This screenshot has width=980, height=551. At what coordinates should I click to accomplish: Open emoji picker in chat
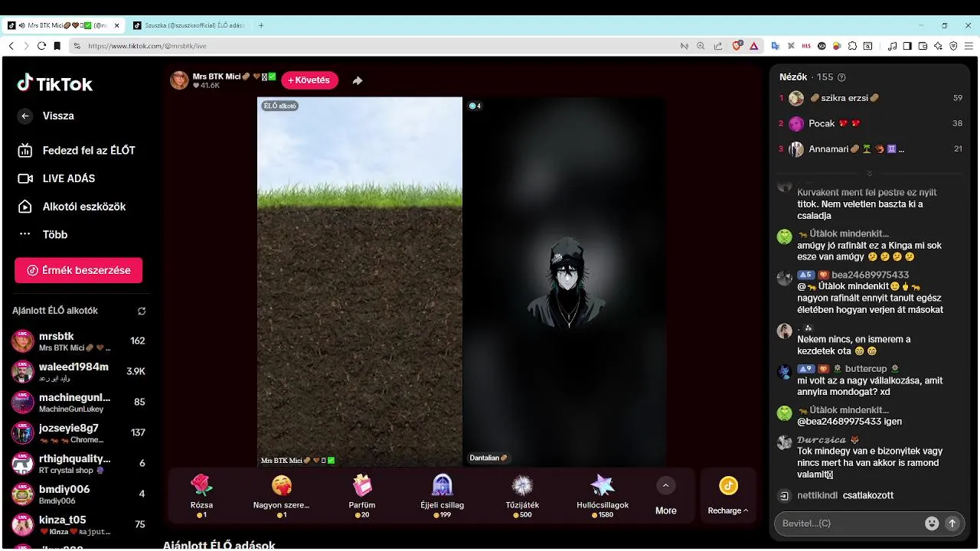pos(932,523)
